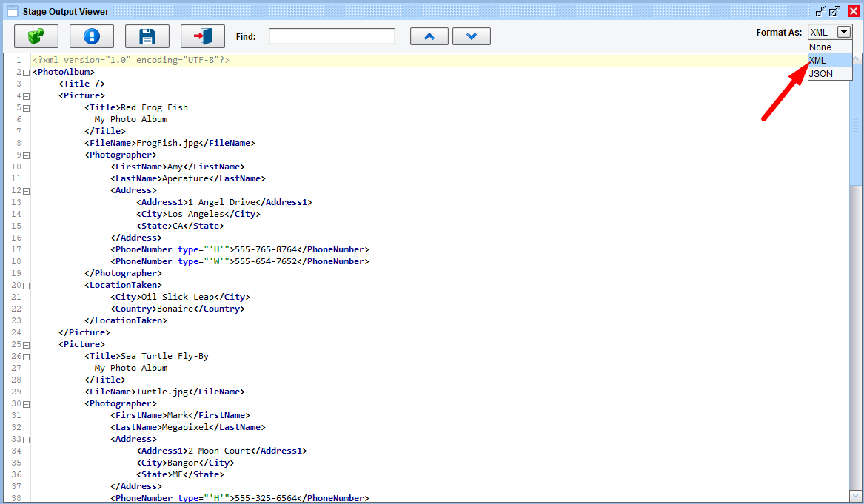Collapse the Address node on line 33
864x504 pixels.
click(x=26, y=440)
